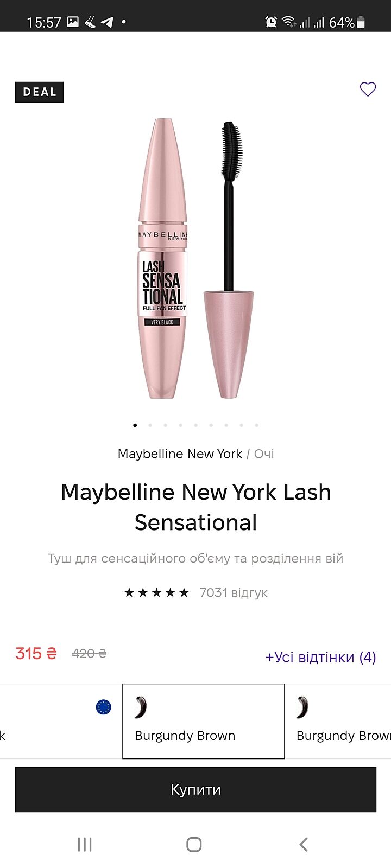The width and height of the screenshot is (391, 868).
Task: Open the Очі category link
Action: tap(264, 454)
